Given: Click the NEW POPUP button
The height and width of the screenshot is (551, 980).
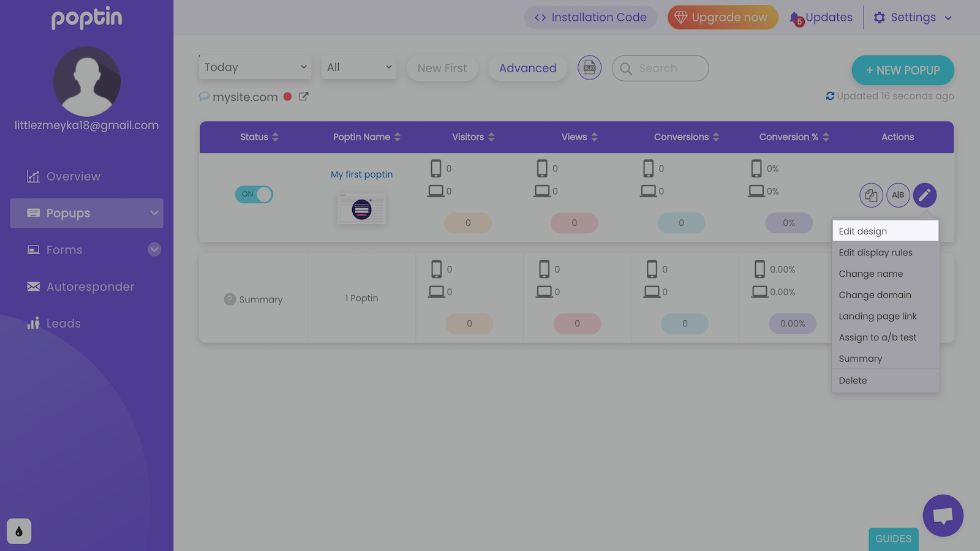Looking at the screenshot, I should point(902,70).
